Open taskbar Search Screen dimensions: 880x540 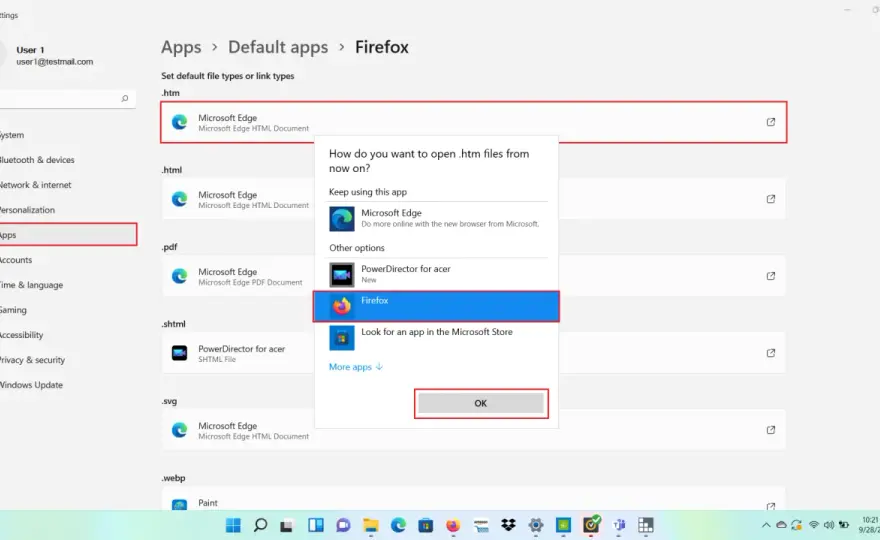[260, 525]
